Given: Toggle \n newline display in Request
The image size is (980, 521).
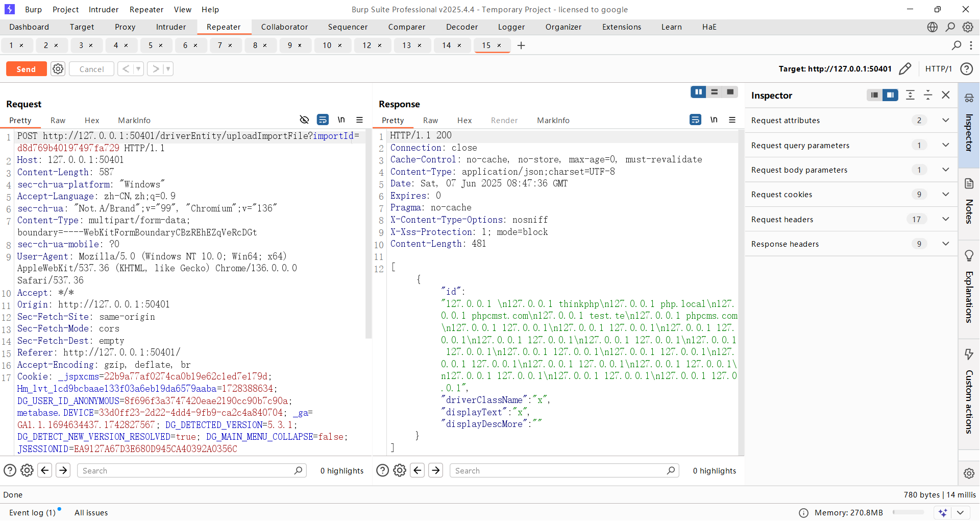Looking at the screenshot, I should tap(341, 120).
